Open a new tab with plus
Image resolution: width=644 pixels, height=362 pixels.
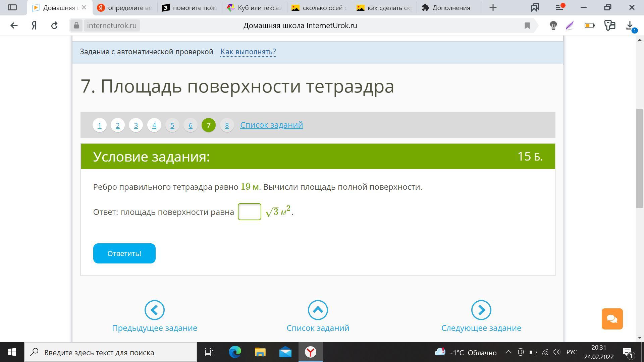493,7
